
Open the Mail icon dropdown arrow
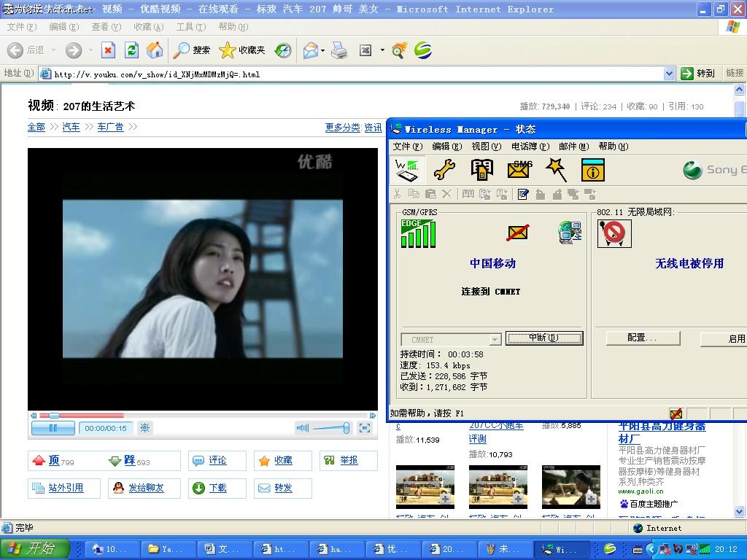(323, 50)
